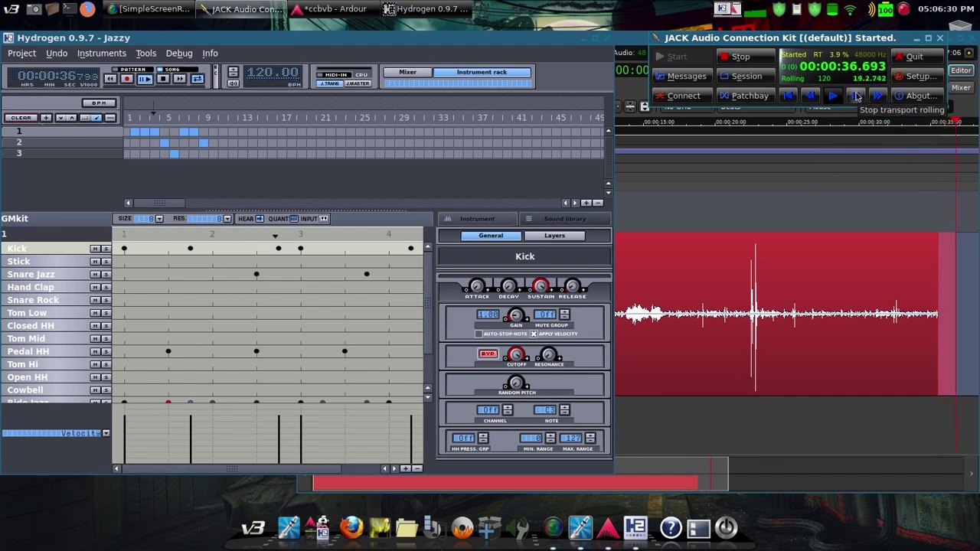Open the JACK Connect window
980x551 pixels.
pyautogui.click(x=683, y=96)
